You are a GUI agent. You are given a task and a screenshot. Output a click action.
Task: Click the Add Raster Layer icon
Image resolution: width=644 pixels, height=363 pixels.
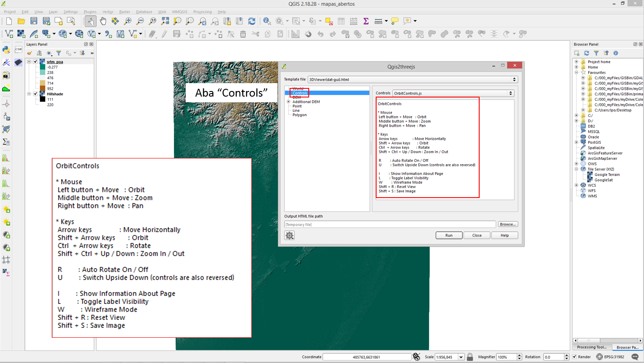click(21, 34)
